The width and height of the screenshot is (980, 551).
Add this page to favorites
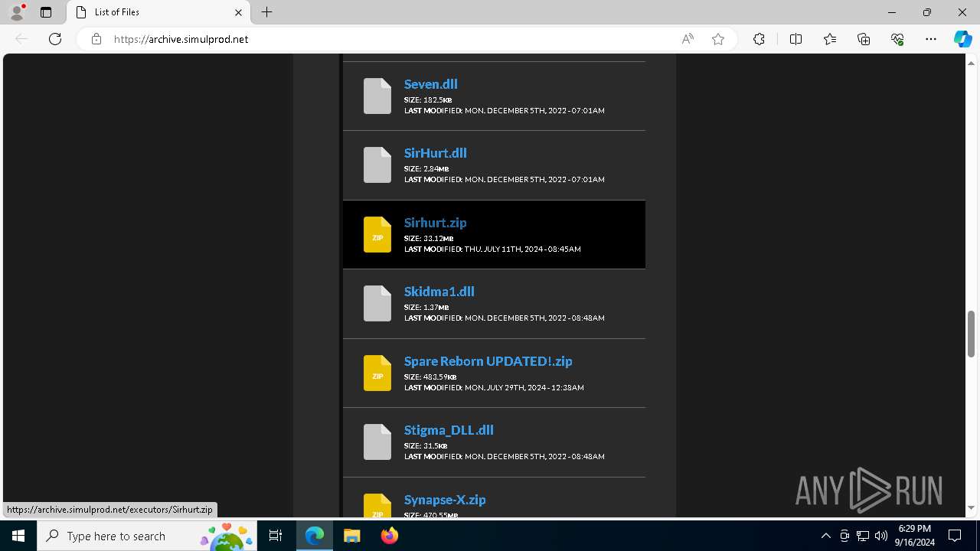click(718, 39)
